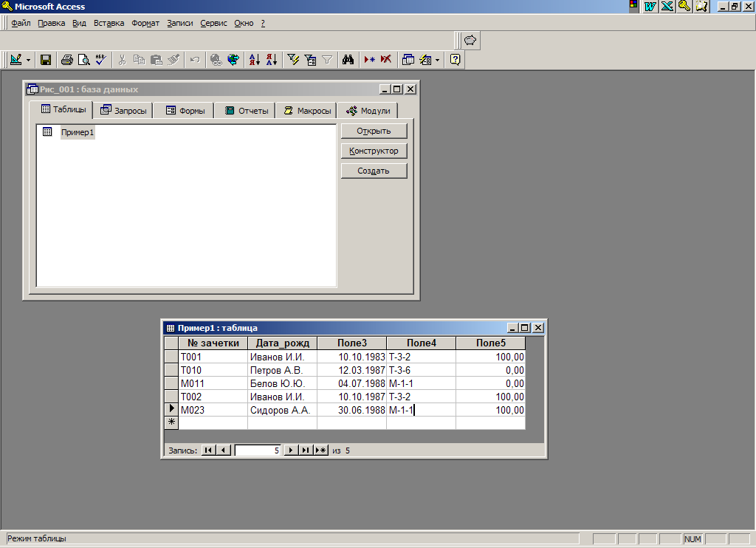Go to next record navigation button

coord(290,450)
